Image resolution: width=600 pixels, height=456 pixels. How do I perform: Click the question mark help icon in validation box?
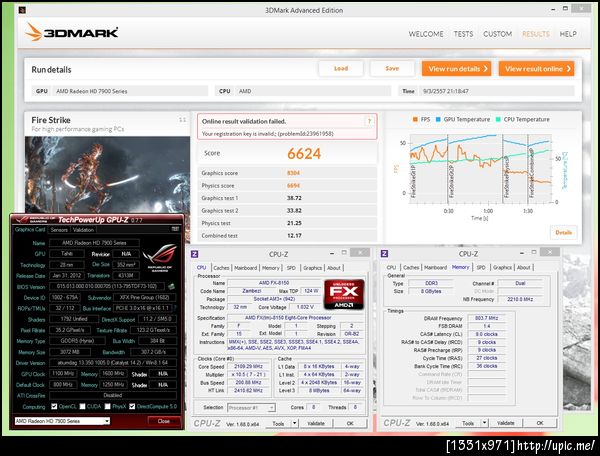click(x=369, y=121)
